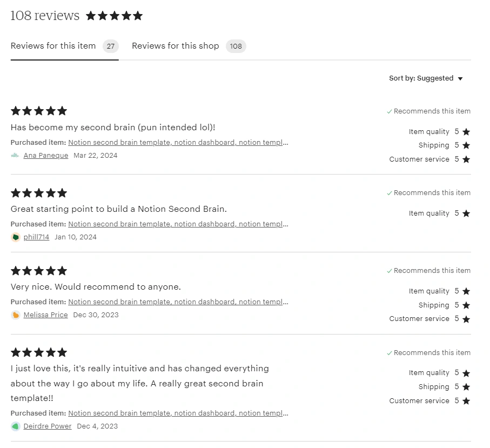Open purchased item link in Deirdre Power's review

tap(178, 413)
